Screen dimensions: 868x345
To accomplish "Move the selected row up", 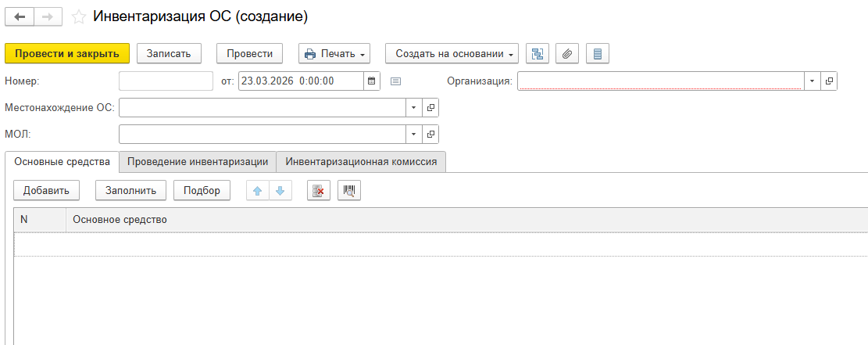I will tap(257, 190).
